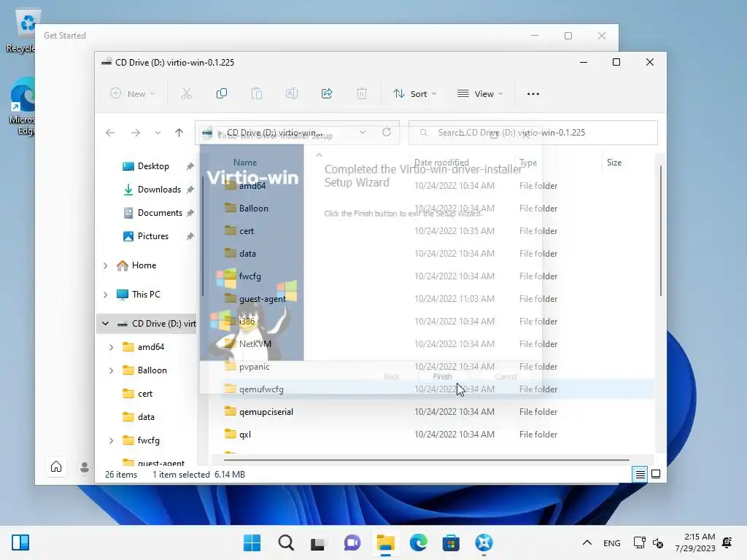This screenshot has width=747, height=560.
Task: Sort by the Name column header
Action: [x=245, y=163]
